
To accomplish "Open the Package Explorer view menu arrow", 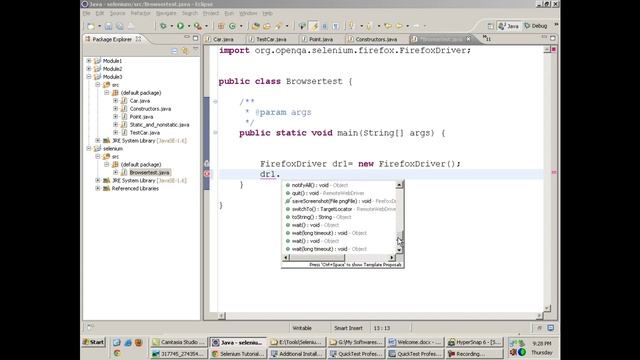I will pos(196,50).
